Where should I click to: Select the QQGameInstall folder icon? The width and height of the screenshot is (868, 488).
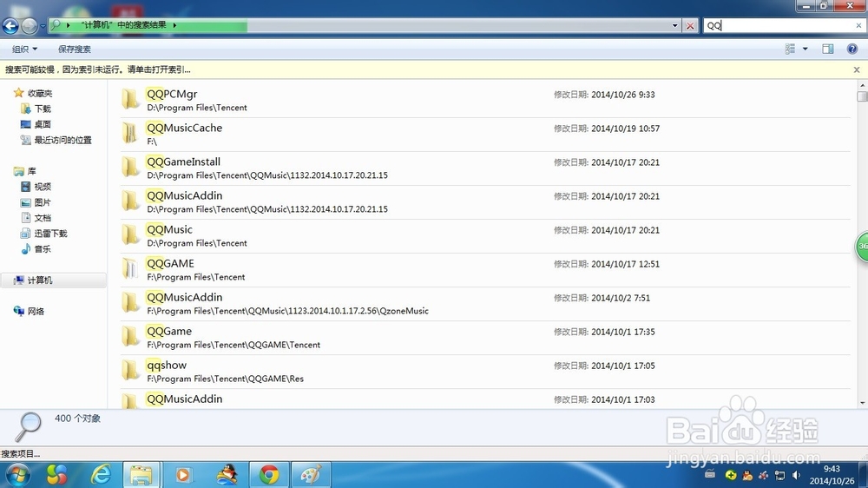131,168
